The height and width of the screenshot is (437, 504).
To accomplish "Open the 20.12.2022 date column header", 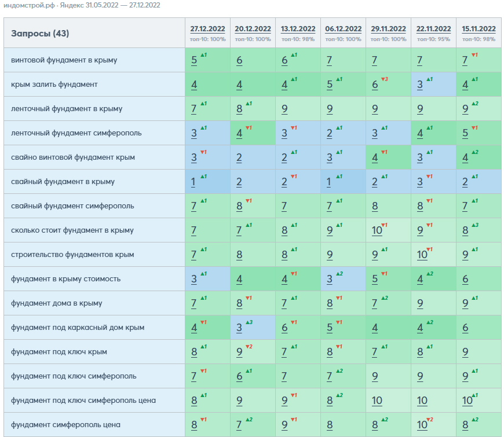I will (253, 29).
